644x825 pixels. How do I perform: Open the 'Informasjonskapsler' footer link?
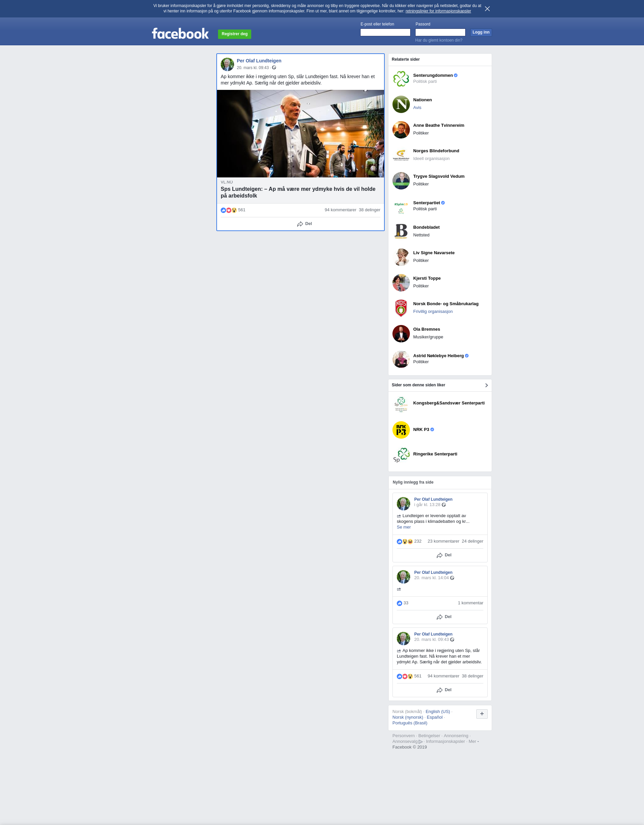[445, 741]
